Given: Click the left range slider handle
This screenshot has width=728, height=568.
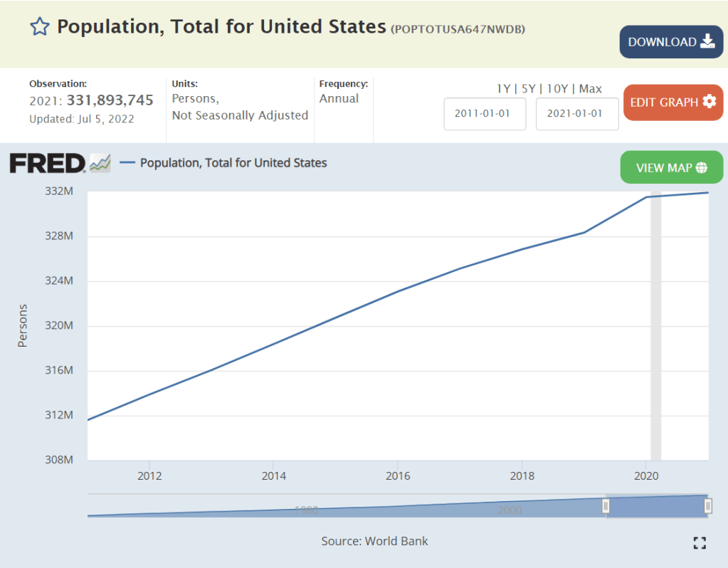Looking at the screenshot, I should (606, 506).
